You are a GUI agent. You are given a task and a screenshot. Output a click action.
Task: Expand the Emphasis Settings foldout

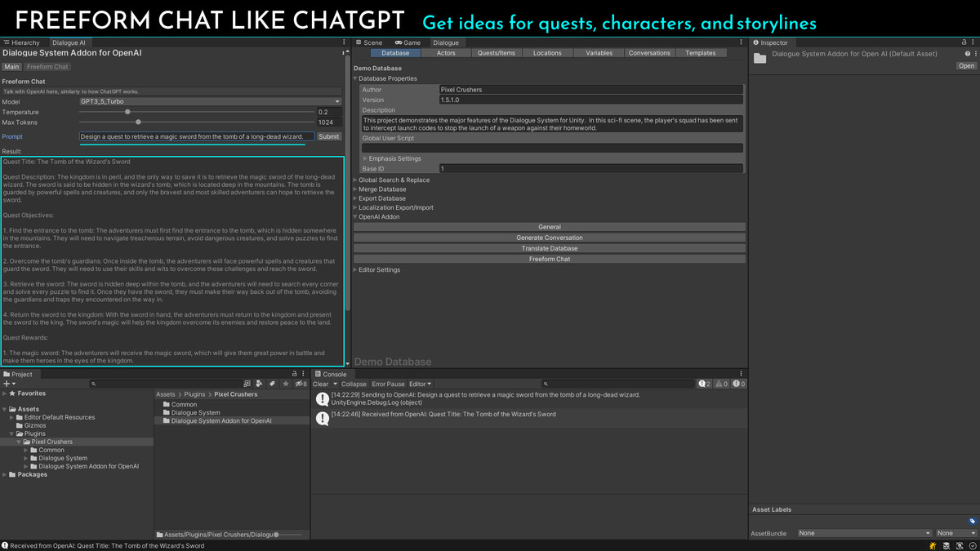tap(365, 158)
